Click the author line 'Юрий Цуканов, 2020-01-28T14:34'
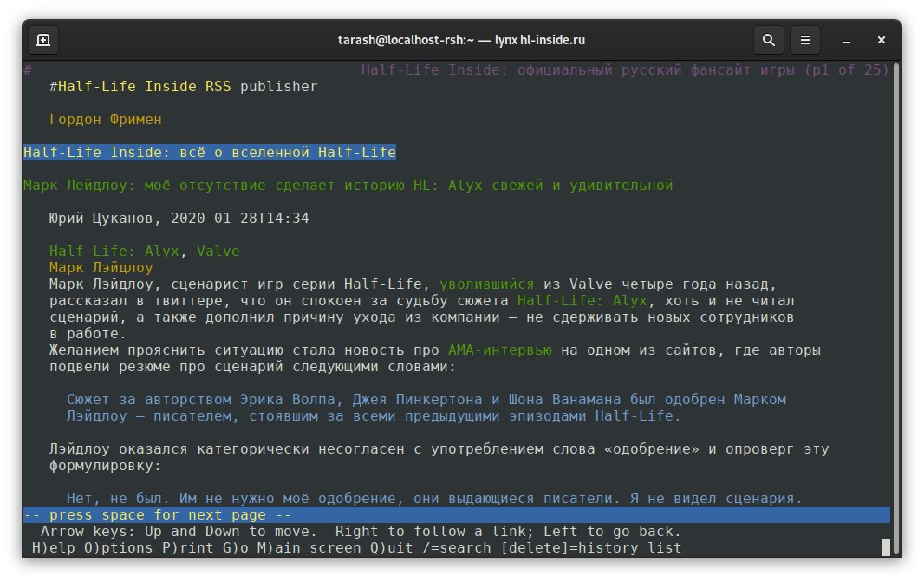Viewport: 924px width, 582px height. click(179, 219)
